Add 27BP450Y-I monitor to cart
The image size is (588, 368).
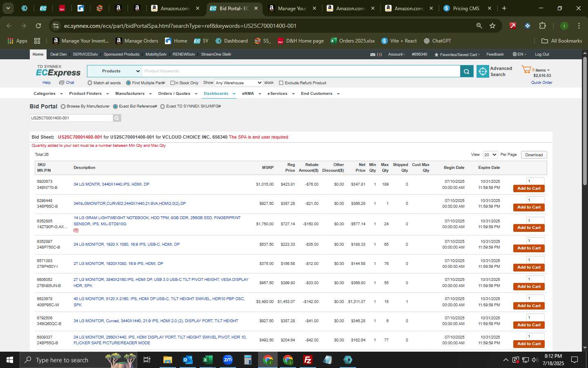[529, 267]
